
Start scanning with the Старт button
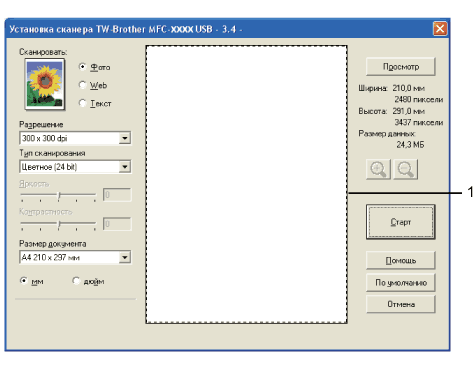401,222
